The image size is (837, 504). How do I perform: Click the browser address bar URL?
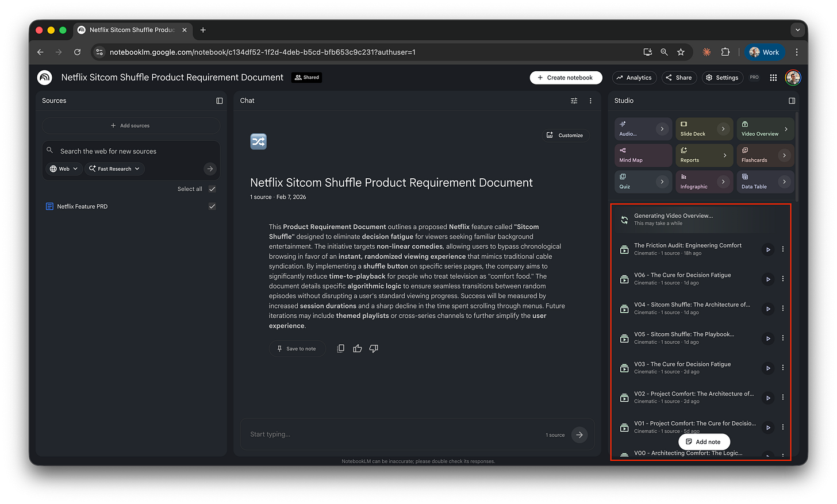click(262, 52)
